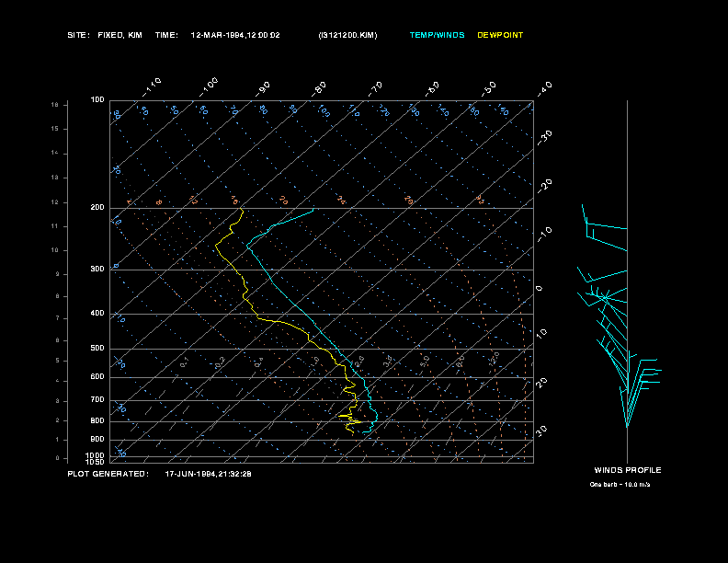Click the cyan TEMP/WINDS legend label
Image resolution: width=728 pixels, height=563 pixels.
pos(437,35)
